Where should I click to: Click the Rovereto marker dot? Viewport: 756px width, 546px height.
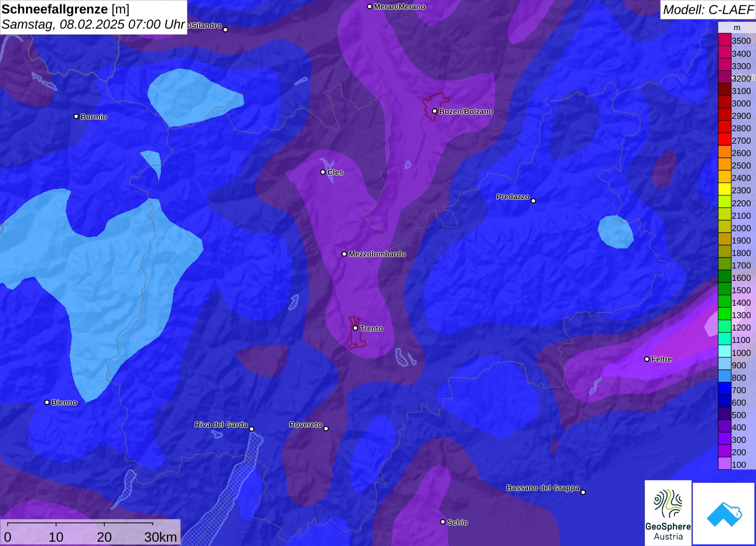pyautogui.click(x=326, y=428)
